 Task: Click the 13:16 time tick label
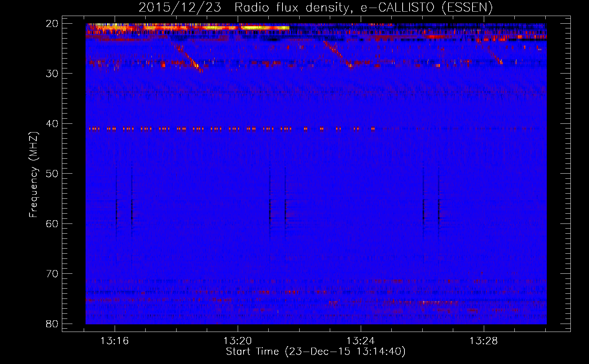115,341
